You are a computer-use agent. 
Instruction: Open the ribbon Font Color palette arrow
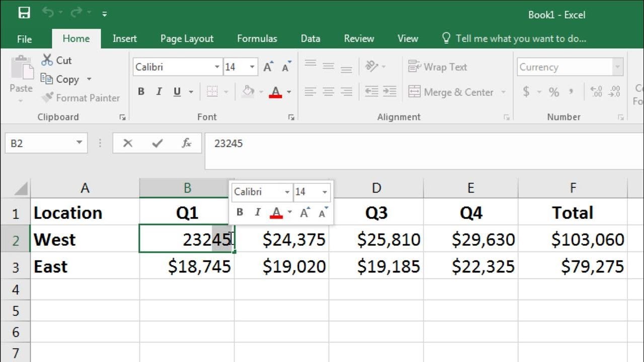pos(289,92)
